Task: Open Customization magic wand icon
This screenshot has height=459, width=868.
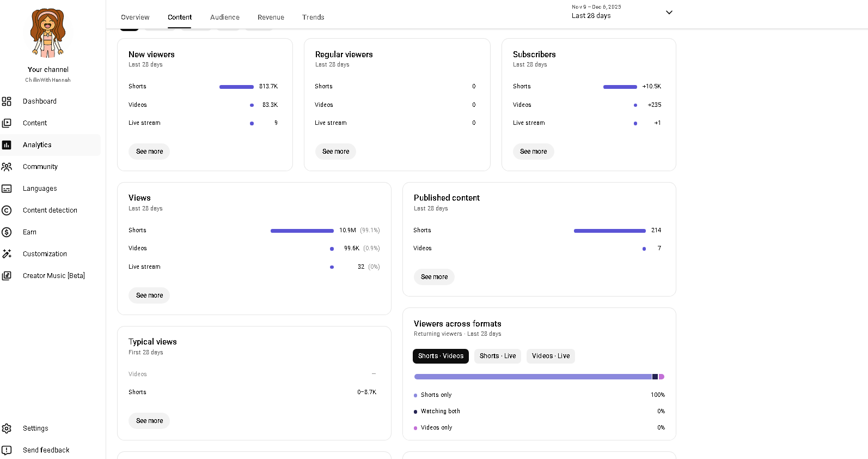Action: [x=7, y=254]
